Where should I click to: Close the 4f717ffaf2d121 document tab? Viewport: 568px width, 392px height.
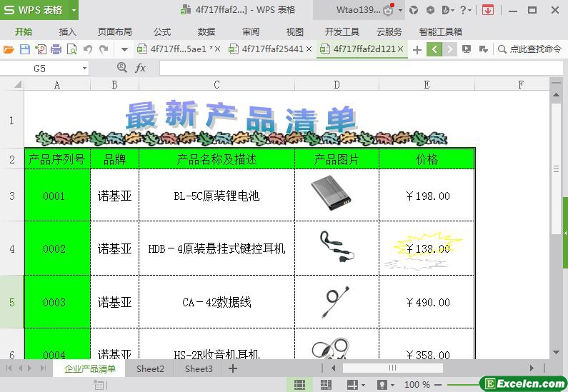pos(400,49)
